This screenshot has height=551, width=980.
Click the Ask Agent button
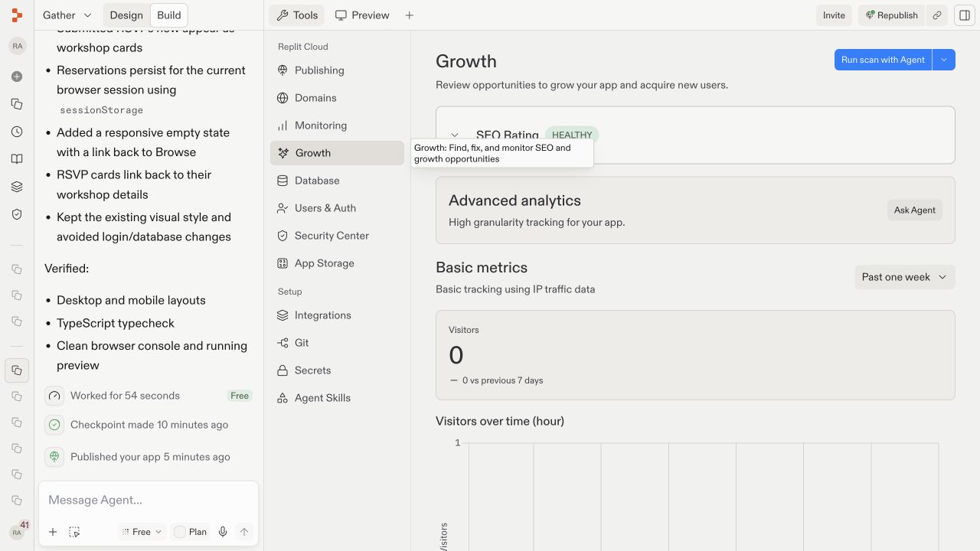915,210
